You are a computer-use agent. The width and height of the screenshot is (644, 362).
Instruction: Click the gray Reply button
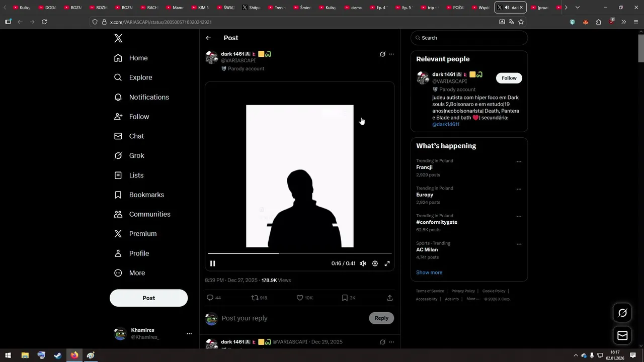coord(381,318)
